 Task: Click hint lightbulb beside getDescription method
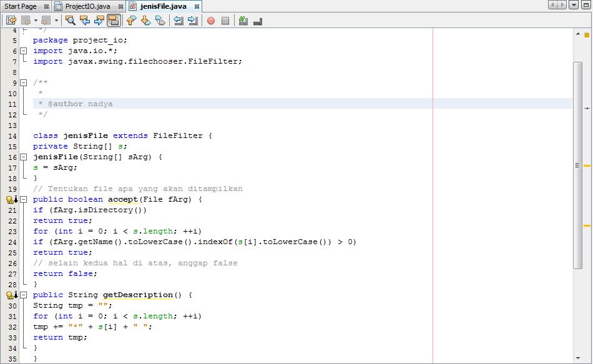[10, 295]
